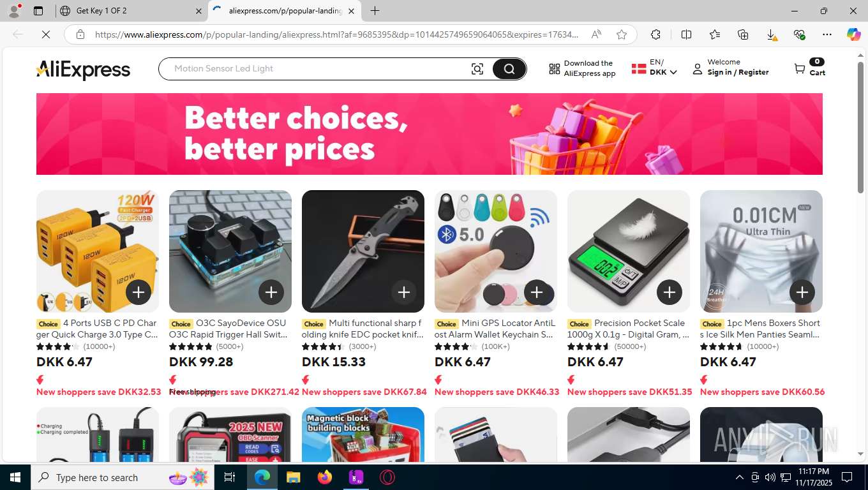
Task: Add the Precision Pocket Scale to cart
Action: click(670, 292)
